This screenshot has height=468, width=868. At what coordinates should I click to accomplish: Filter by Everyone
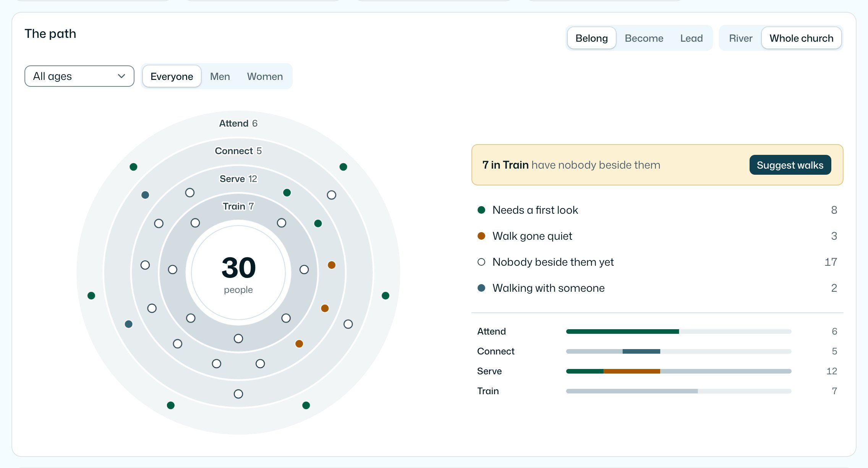point(172,76)
